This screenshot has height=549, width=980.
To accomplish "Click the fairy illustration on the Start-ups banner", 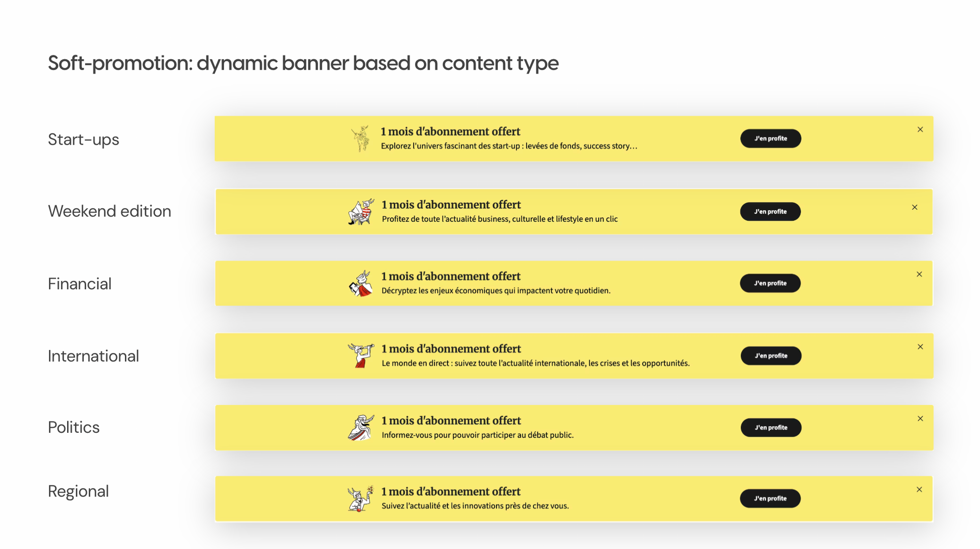I will (360, 139).
